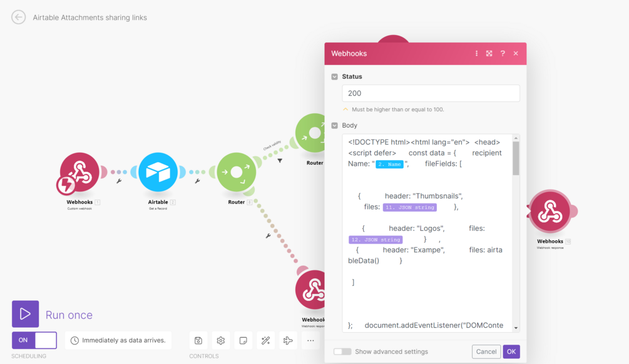The image size is (629, 364).
Task: Click wrench between Airtable and Router
Action: (197, 181)
